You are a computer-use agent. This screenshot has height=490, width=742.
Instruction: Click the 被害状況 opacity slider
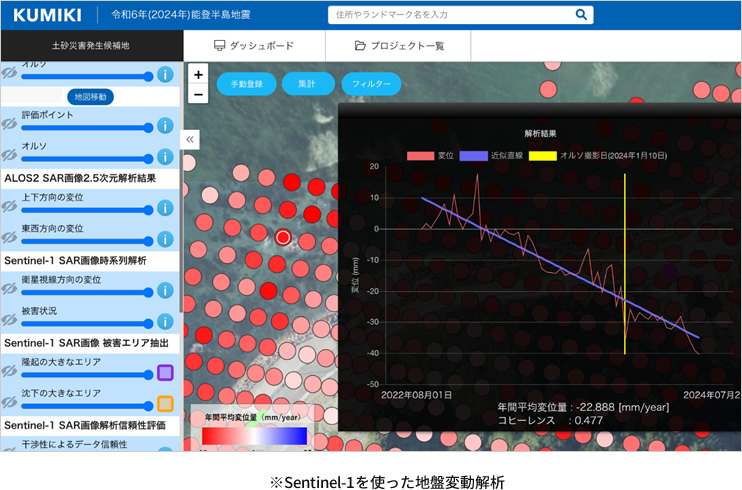[87, 324]
